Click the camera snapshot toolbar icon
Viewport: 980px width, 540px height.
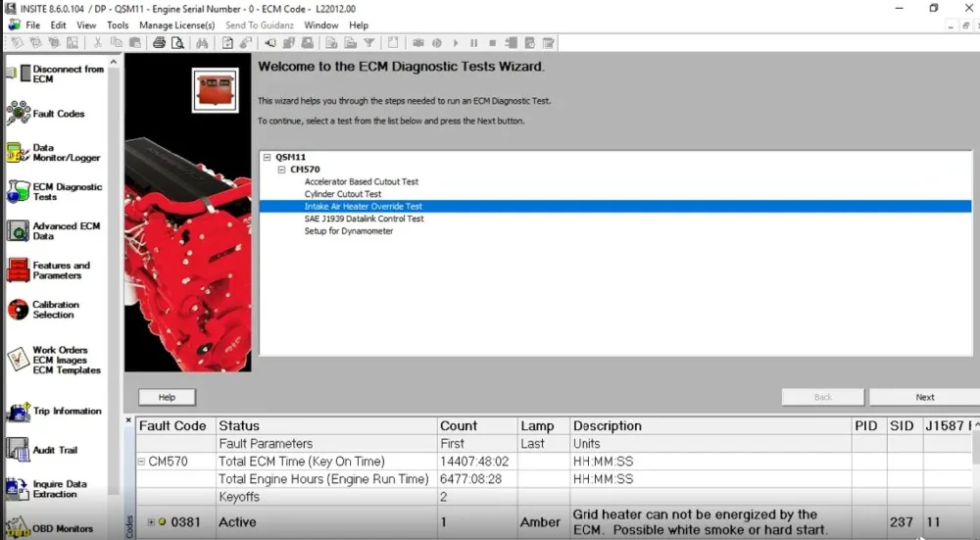click(x=418, y=43)
